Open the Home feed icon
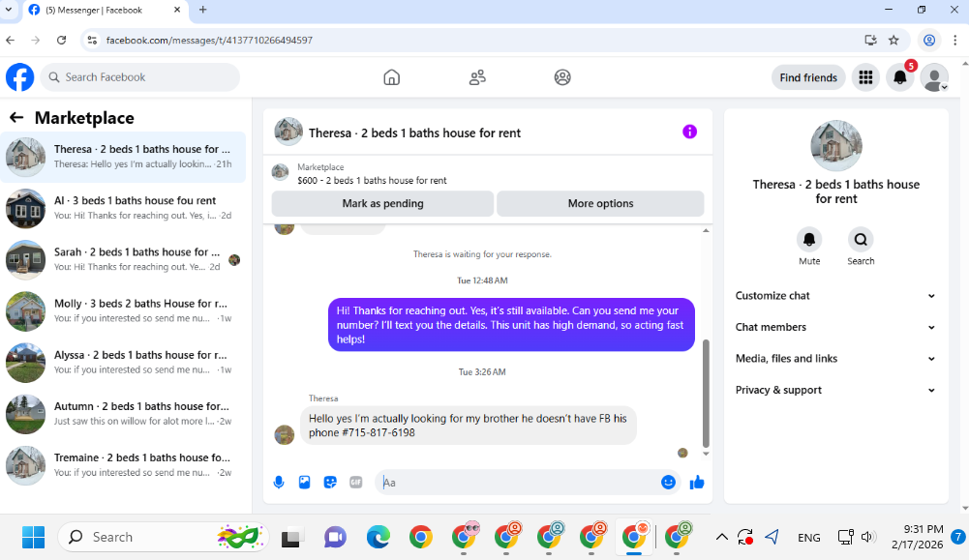 pyautogui.click(x=391, y=77)
